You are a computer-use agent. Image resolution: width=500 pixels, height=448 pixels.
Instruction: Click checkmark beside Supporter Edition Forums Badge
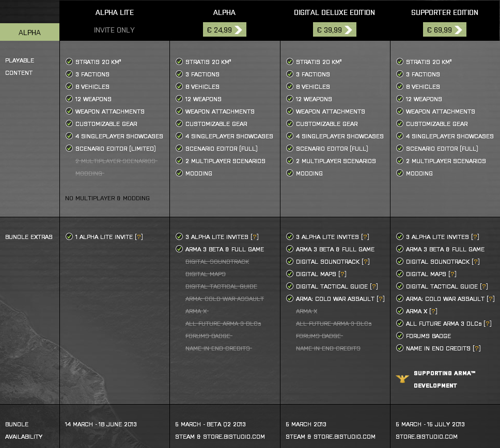pyautogui.click(x=400, y=335)
